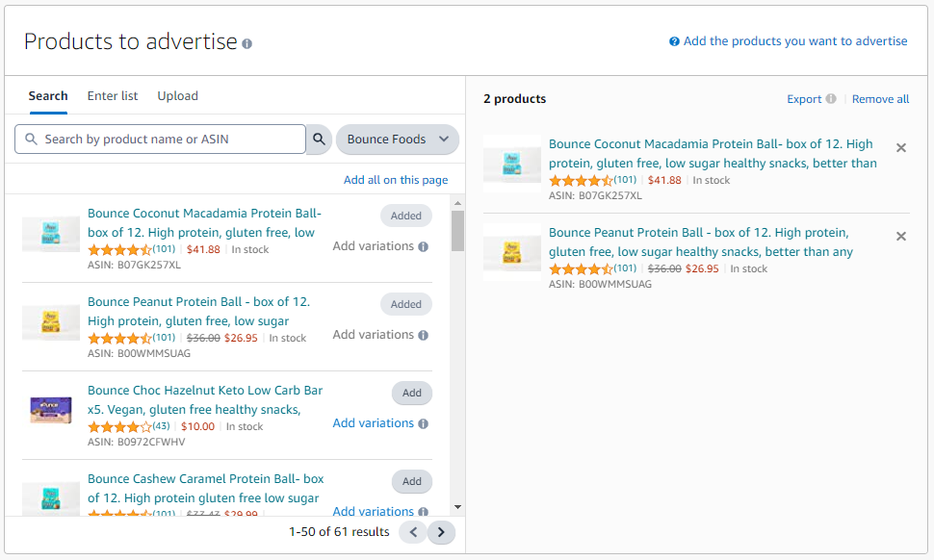This screenshot has height=560, width=934.
Task: Click ASIN: B0972CFWHV text
Action: (x=137, y=443)
